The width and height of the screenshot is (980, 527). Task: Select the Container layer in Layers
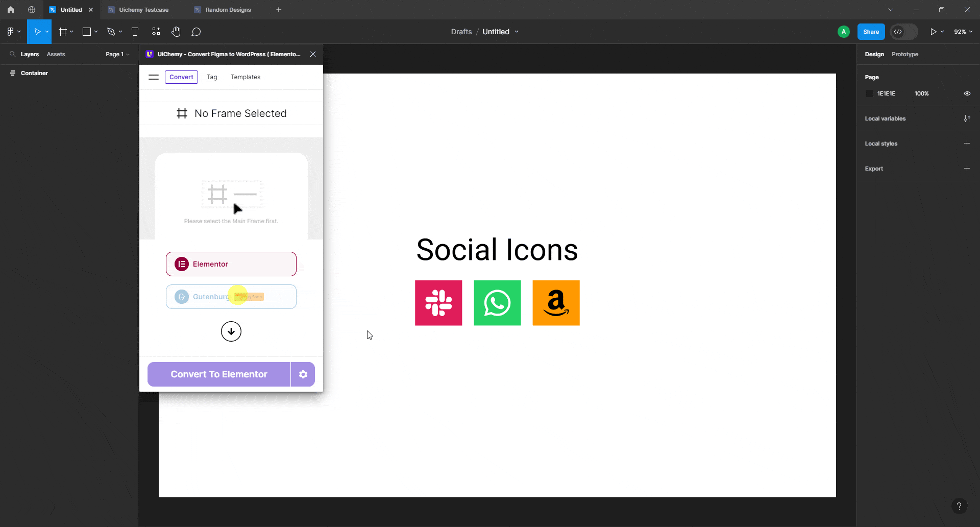[34, 73]
